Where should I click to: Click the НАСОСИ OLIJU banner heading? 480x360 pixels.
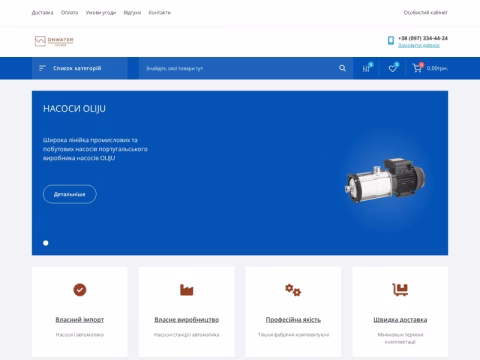(74, 109)
